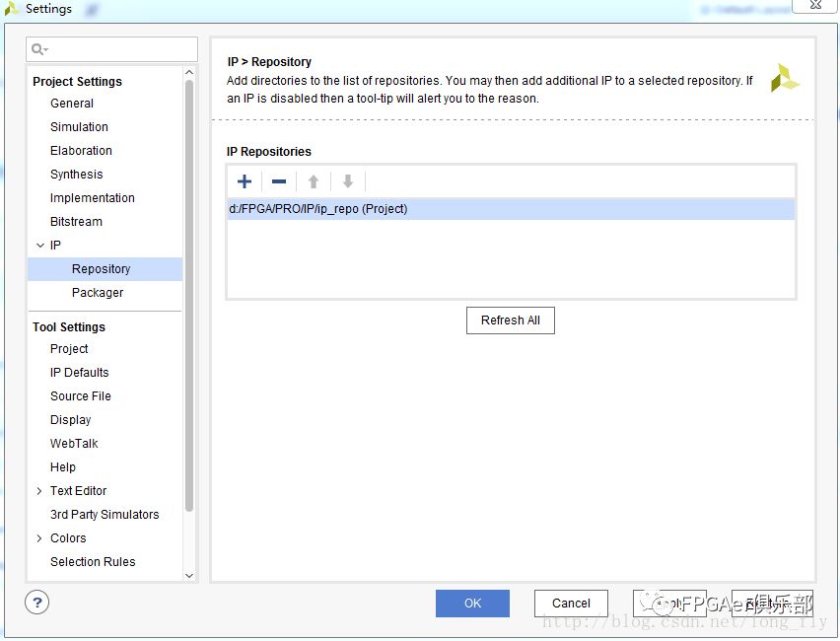Open IP Defaults settings
Image resolution: width=840 pixels, height=641 pixels.
(79, 373)
